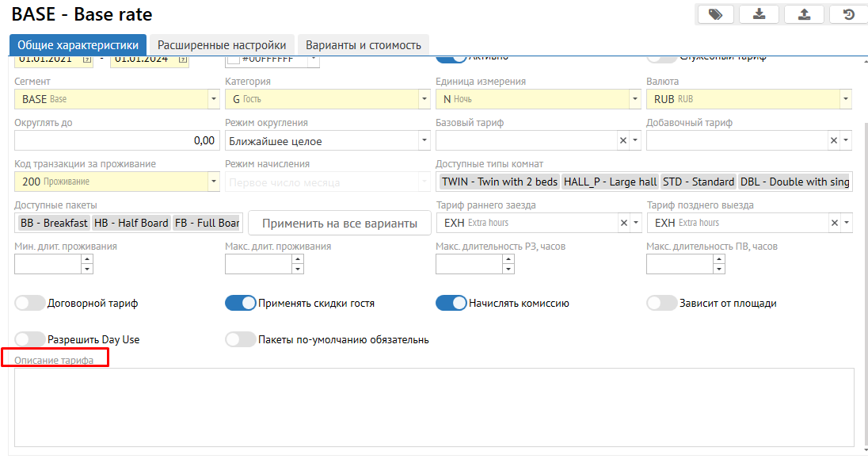The height and width of the screenshot is (459, 868).
Task: Expand the Валюта RUB dropdown
Action: coord(846,99)
